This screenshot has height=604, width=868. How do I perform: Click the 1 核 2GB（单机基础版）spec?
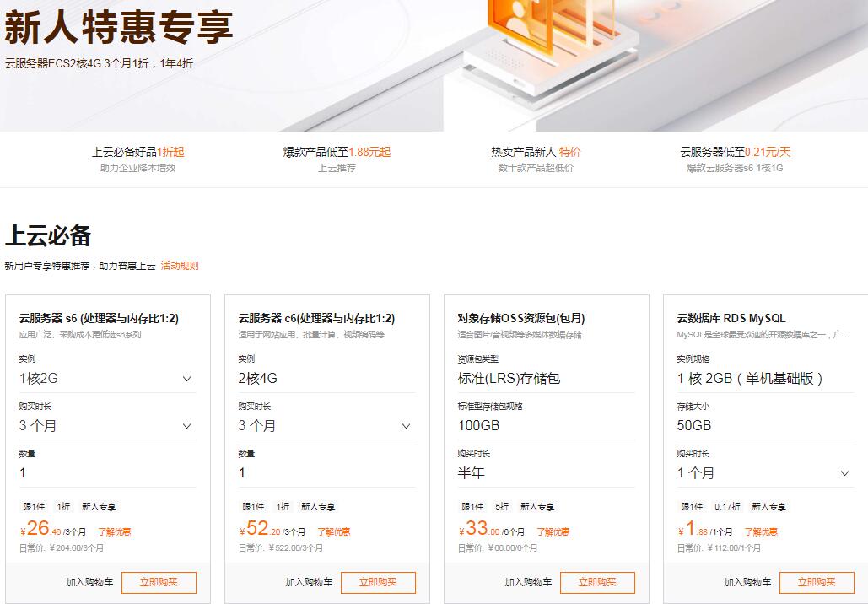[x=750, y=379]
